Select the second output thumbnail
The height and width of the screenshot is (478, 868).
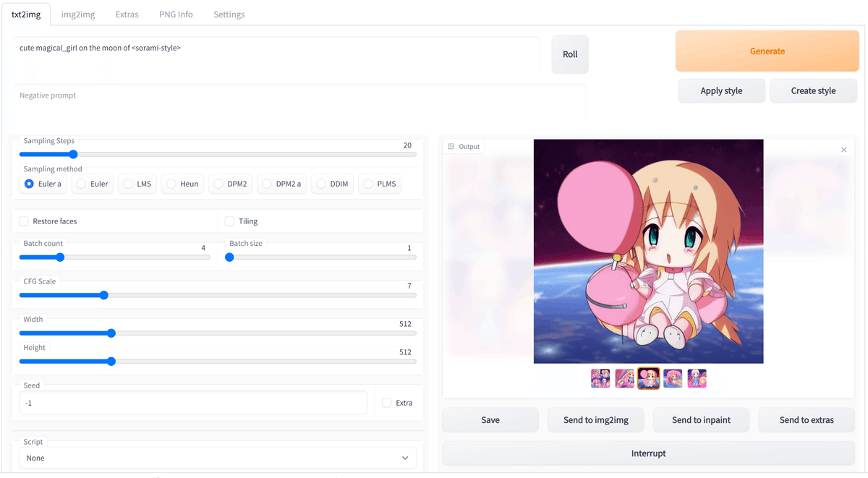(625, 378)
